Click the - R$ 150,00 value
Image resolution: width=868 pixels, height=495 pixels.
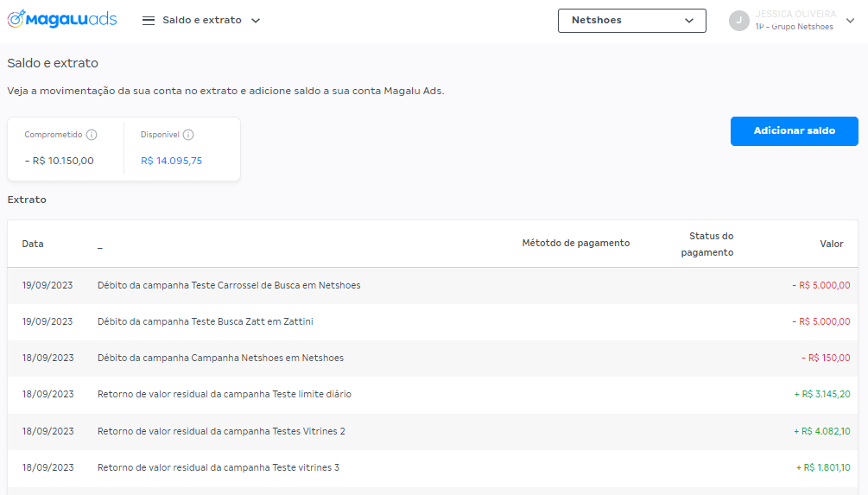pyautogui.click(x=826, y=359)
